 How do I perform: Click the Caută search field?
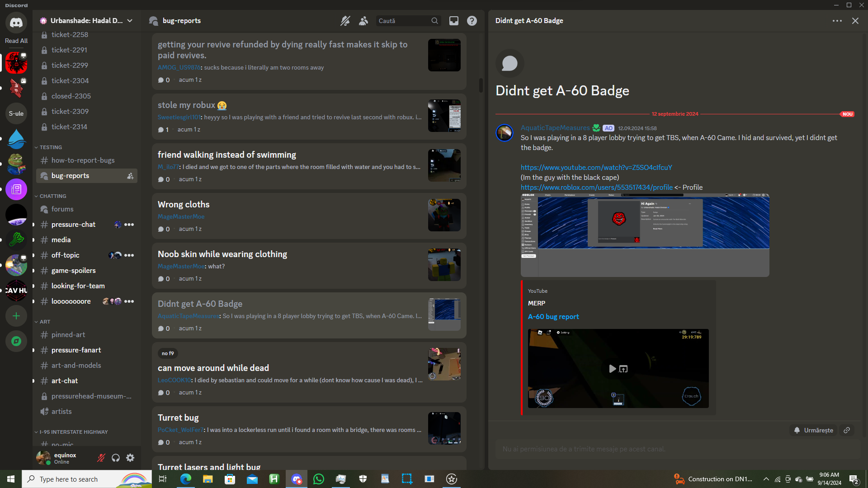coord(403,21)
